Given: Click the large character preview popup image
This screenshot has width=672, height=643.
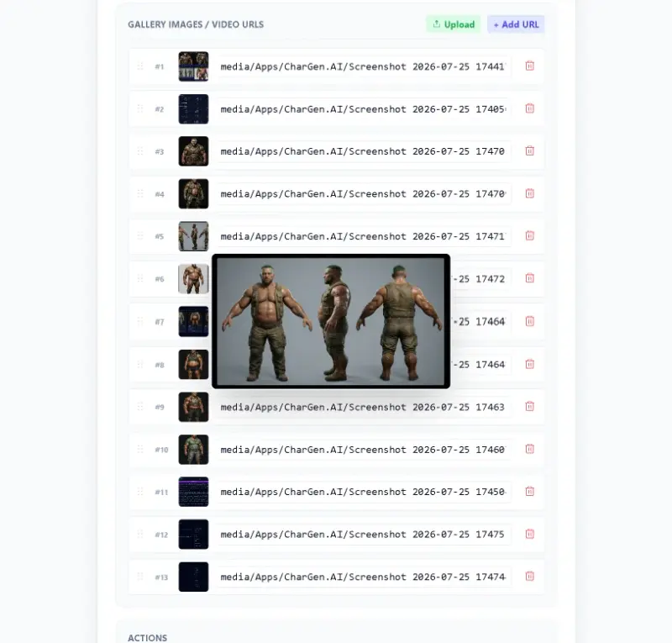Looking at the screenshot, I should [x=331, y=321].
